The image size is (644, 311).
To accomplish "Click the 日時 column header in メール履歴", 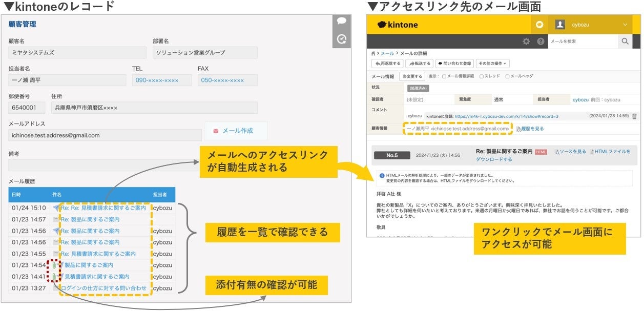I will pos(17,195).
